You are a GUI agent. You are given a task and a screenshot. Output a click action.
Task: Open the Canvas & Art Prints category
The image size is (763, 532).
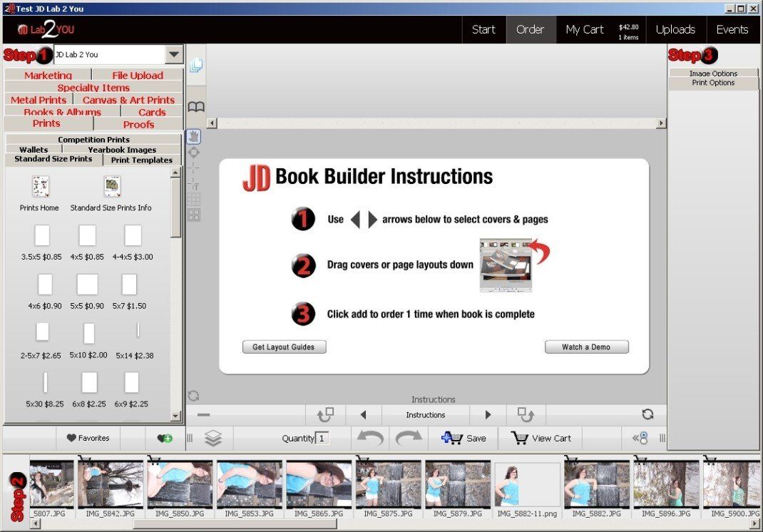(128, 100)
